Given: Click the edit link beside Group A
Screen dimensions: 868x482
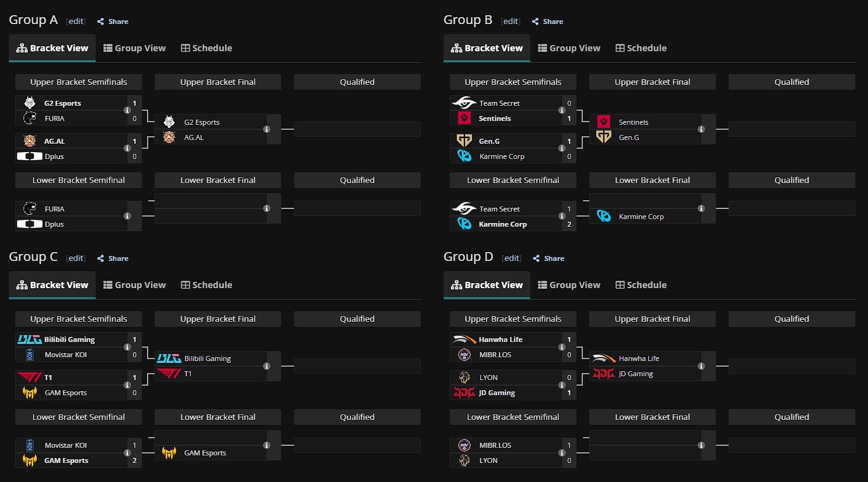Looking at the screenshot, I should tap(76, 21).
